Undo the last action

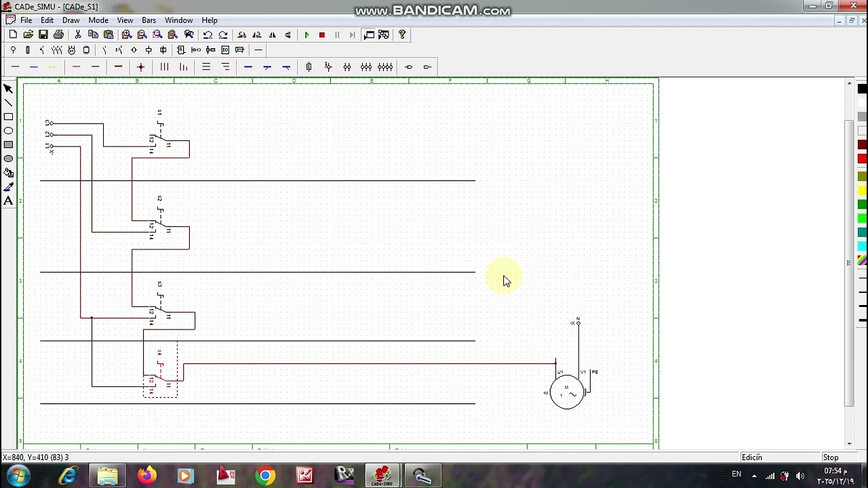coord(208,35)
